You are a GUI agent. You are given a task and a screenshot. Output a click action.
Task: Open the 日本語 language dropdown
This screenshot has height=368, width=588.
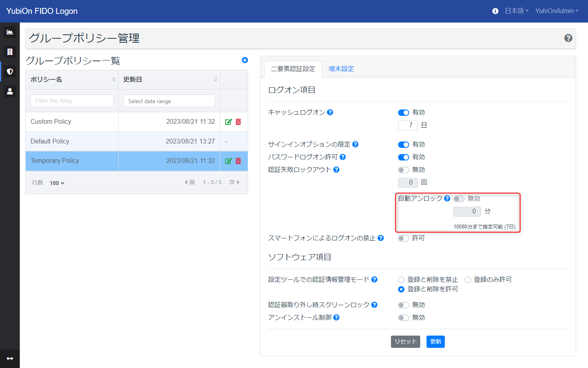click(516, 11)
